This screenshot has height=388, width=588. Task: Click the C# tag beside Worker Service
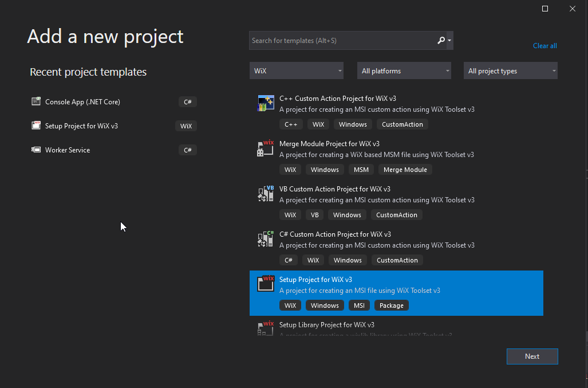[x=187, y=150]
